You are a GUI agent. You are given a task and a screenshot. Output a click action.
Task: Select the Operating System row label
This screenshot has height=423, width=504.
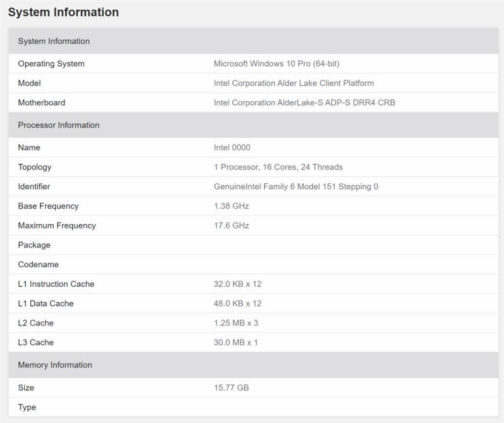pyautogui.click(x=51, y=63)
